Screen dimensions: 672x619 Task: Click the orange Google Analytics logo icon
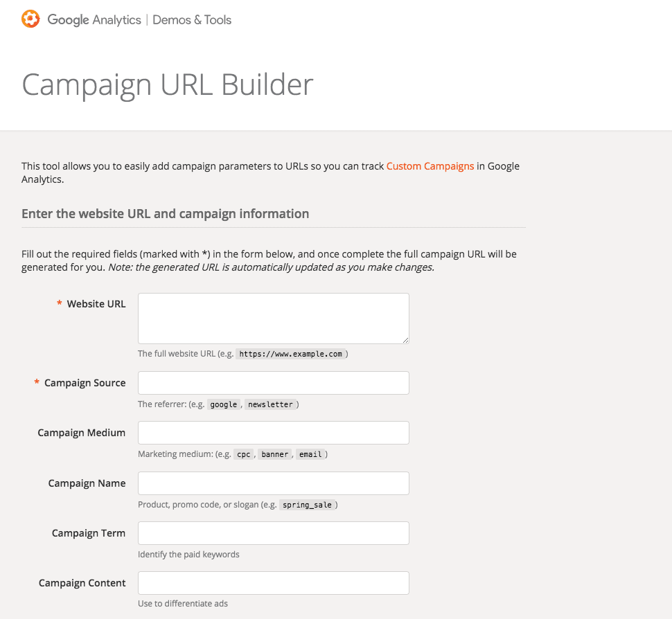pyautogui.click(x=30, y=19)
